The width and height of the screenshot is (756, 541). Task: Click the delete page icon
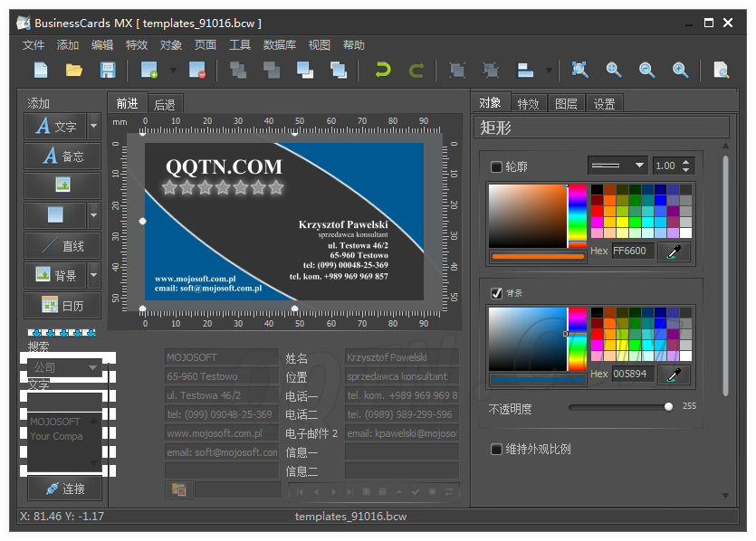point(197,71)
